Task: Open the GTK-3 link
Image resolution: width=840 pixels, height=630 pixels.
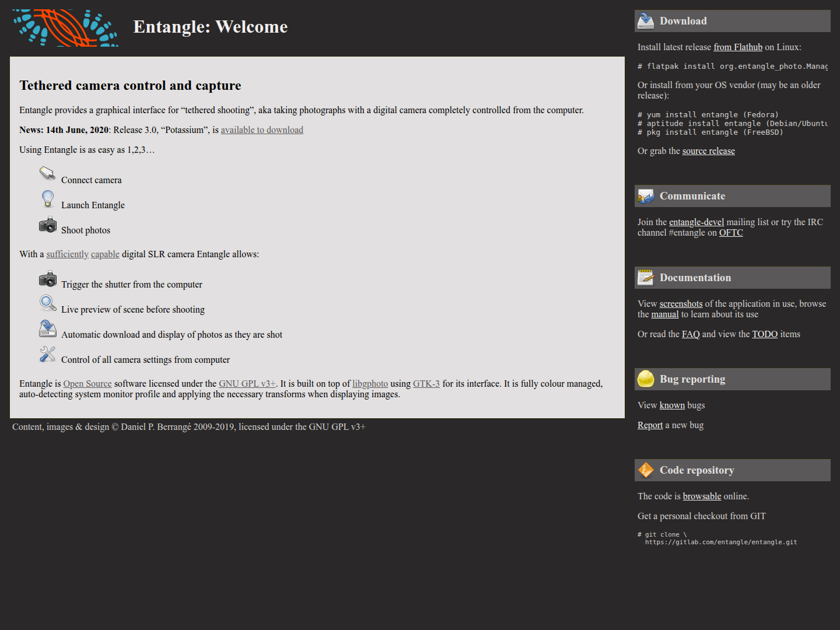Action: click(426, 384)
